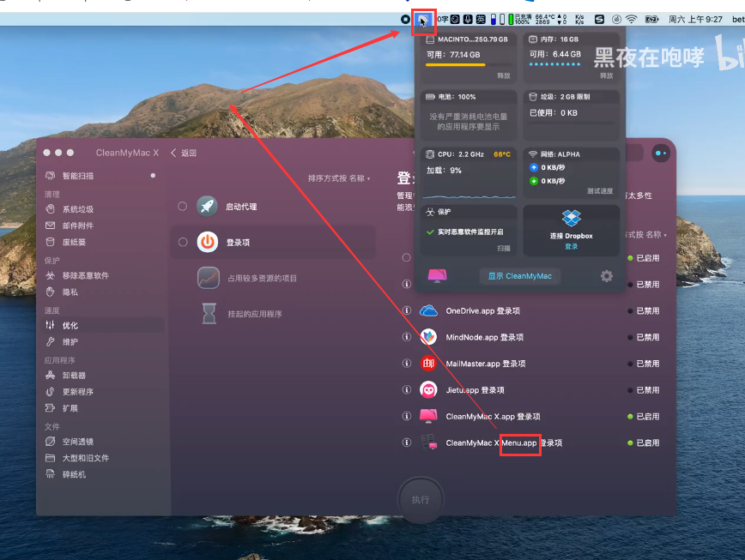Open 扩展 in the sidebar
The width and height of the screenshot is (745, 560).
click(x=70, y=408)
